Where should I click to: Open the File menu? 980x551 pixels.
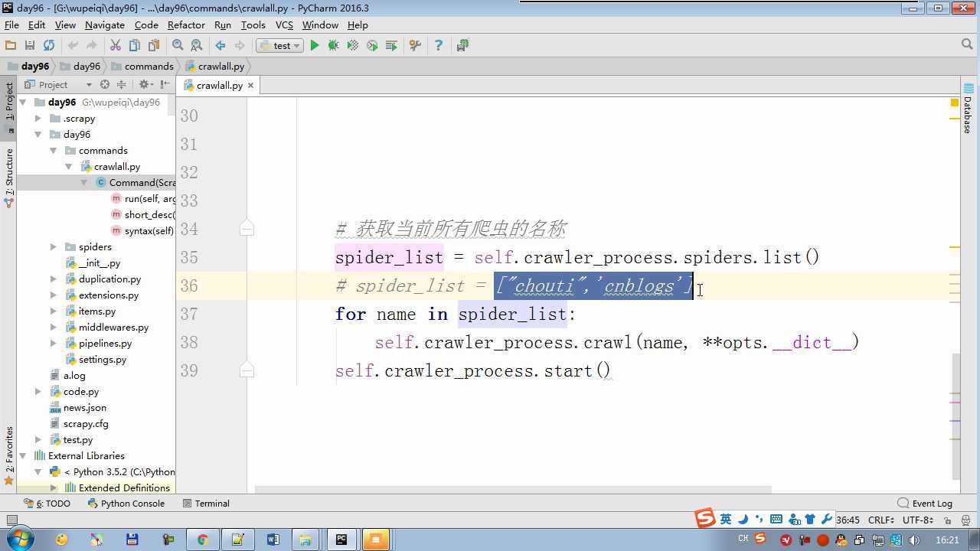pos(11,24)
